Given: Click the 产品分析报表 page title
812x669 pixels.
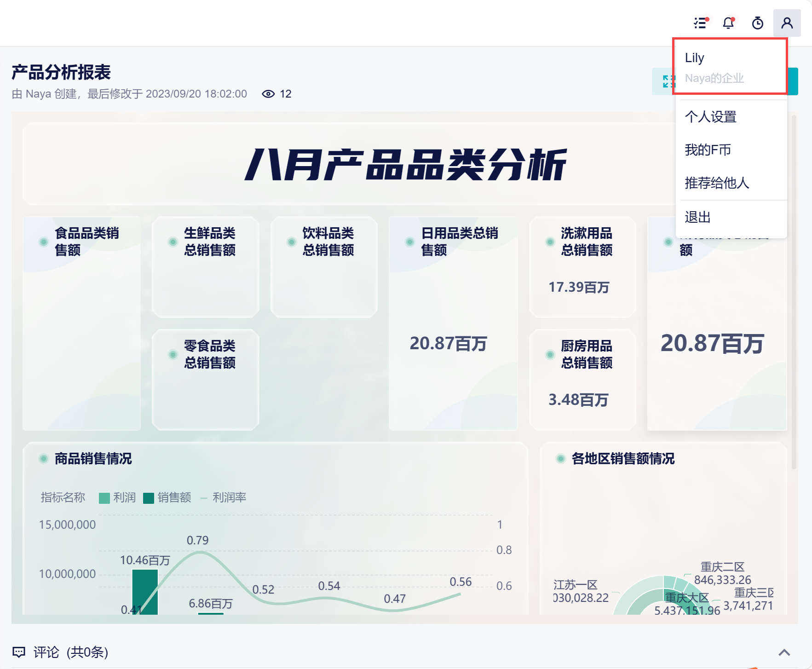Looking at the screenshot, I should point(61,72).
